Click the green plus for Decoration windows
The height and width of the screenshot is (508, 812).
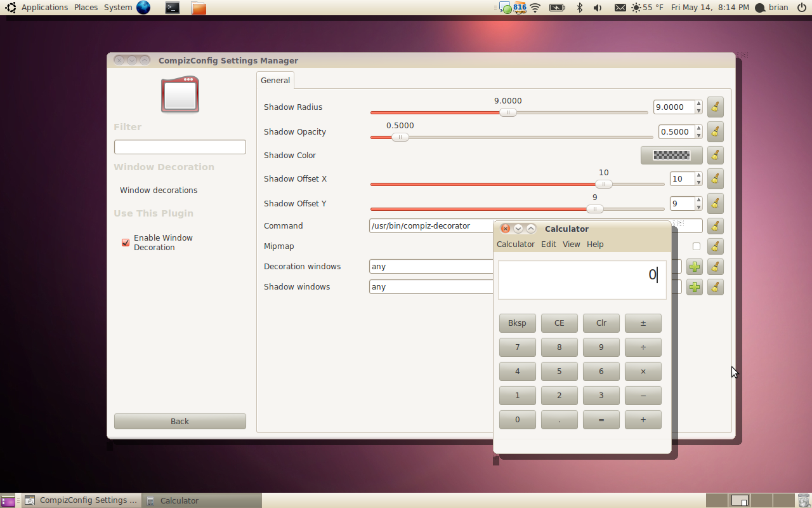(695, 267)
